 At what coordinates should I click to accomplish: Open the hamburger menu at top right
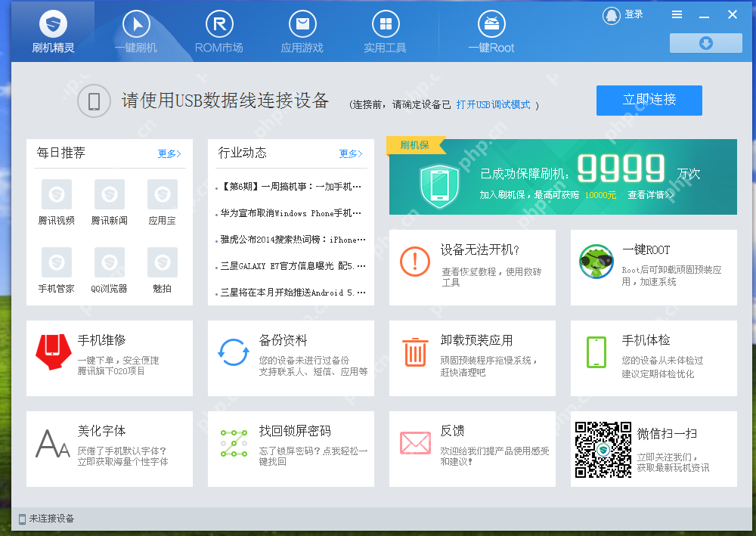click(677, 14)
